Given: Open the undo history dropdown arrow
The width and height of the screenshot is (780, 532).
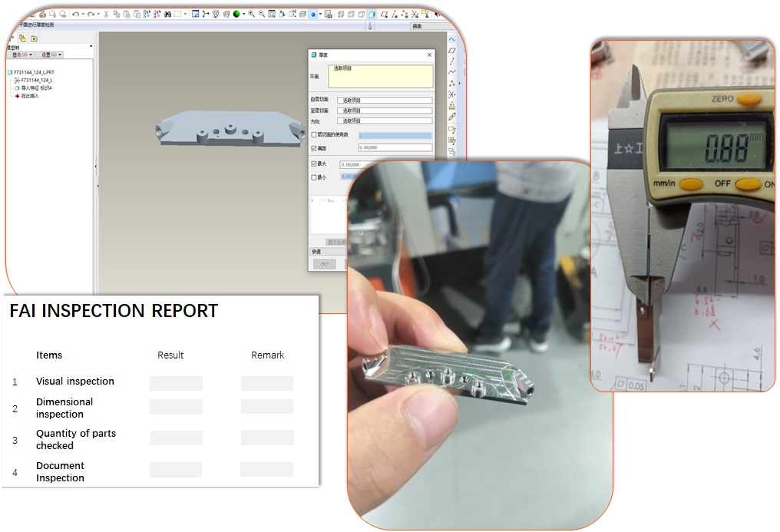Looking at the screenshot, I should [x=83, y=14].
